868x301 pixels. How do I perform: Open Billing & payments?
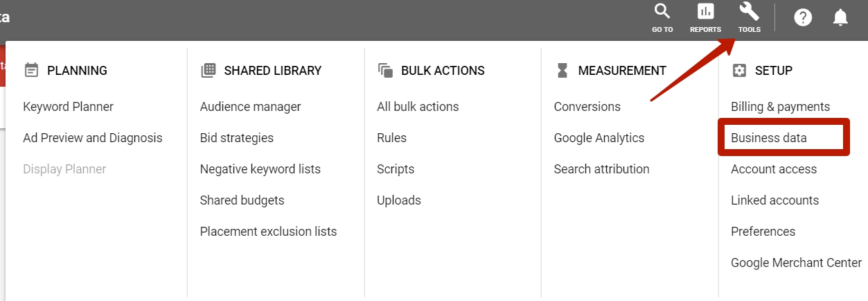point(780,107)
